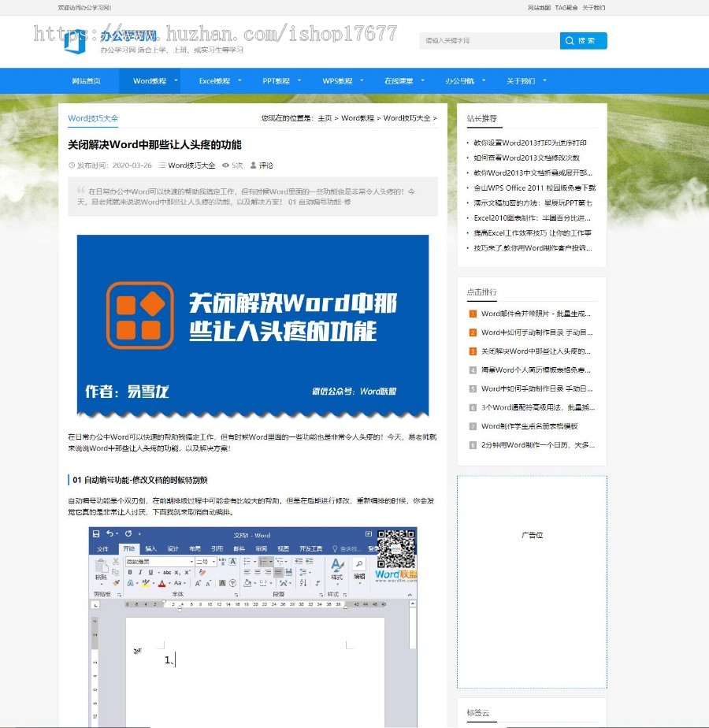Click the keyword search input field
Viewport: 709px width, 728px height.
(x=489, y=40)
